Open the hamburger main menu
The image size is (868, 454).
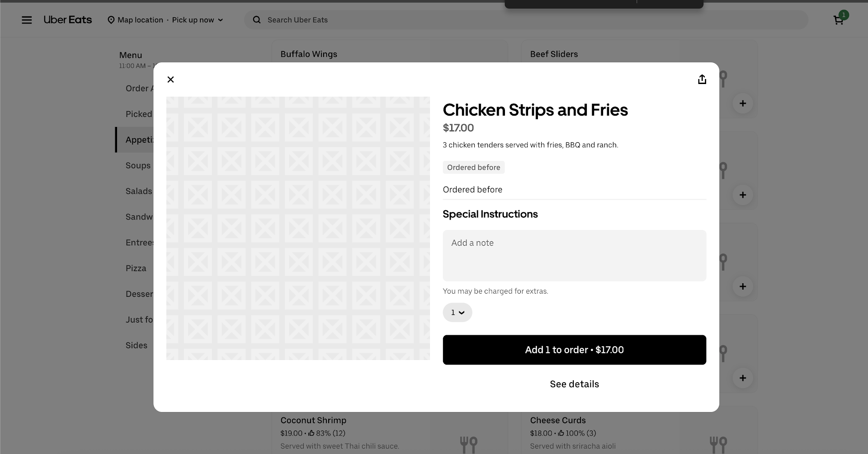27,20
